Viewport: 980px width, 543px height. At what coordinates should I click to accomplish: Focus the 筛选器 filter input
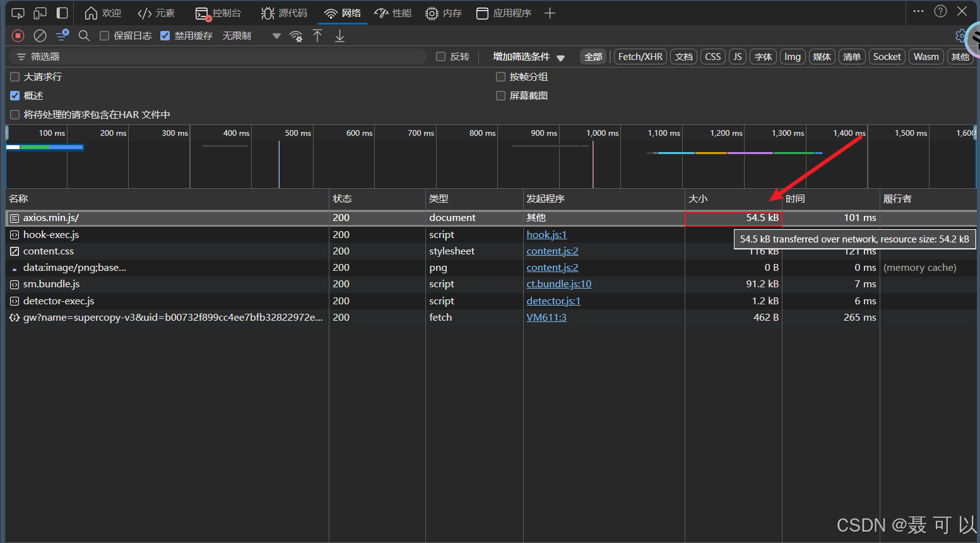[218, 57]
